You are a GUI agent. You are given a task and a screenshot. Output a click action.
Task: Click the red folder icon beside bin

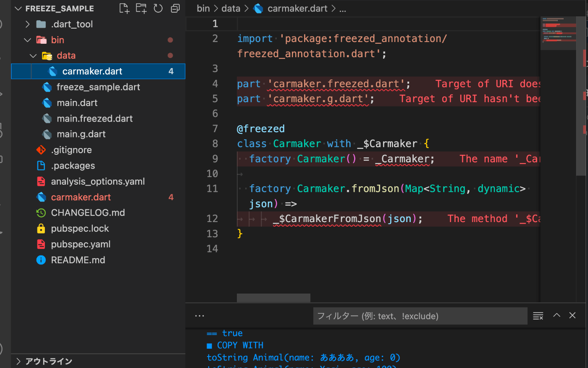(x=41, y=40)
